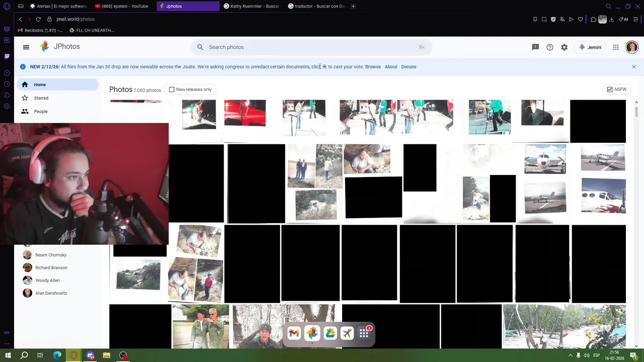Image resolution: width=644 pixels, height=362 pixels.
Task: Open Windows taskbar search
Action: (24, 355)
